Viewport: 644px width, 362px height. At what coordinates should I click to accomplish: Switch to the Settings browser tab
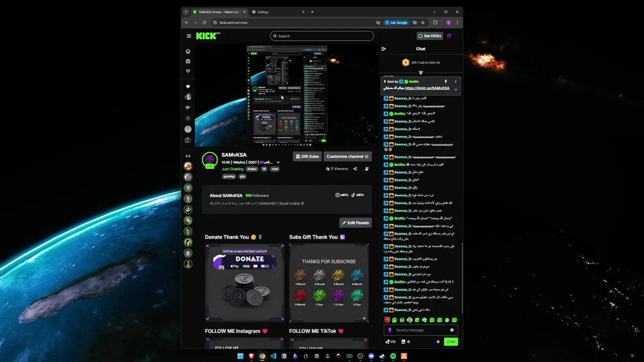278,12
